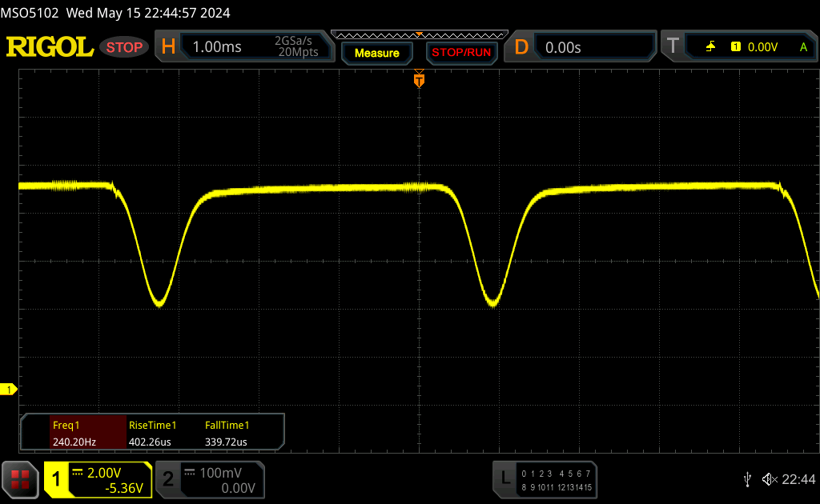Mute sound via the speaker icon
The image size is (820, 504).
769,479
